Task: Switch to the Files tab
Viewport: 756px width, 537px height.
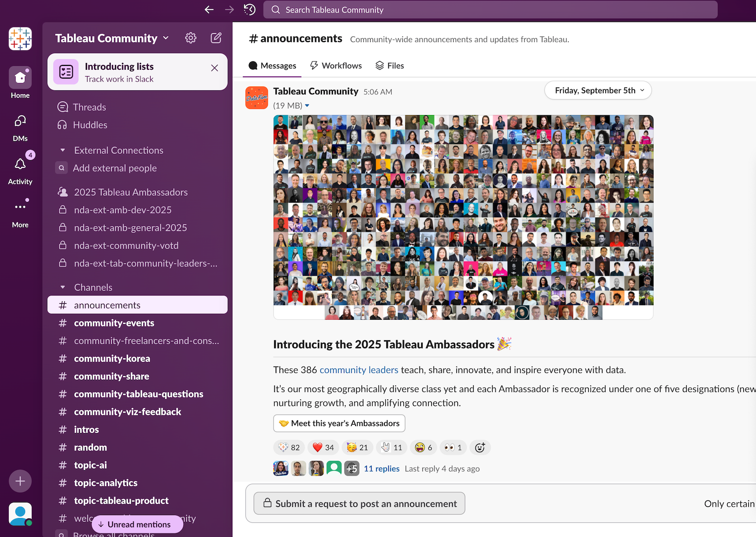Action: coord(390,65)
